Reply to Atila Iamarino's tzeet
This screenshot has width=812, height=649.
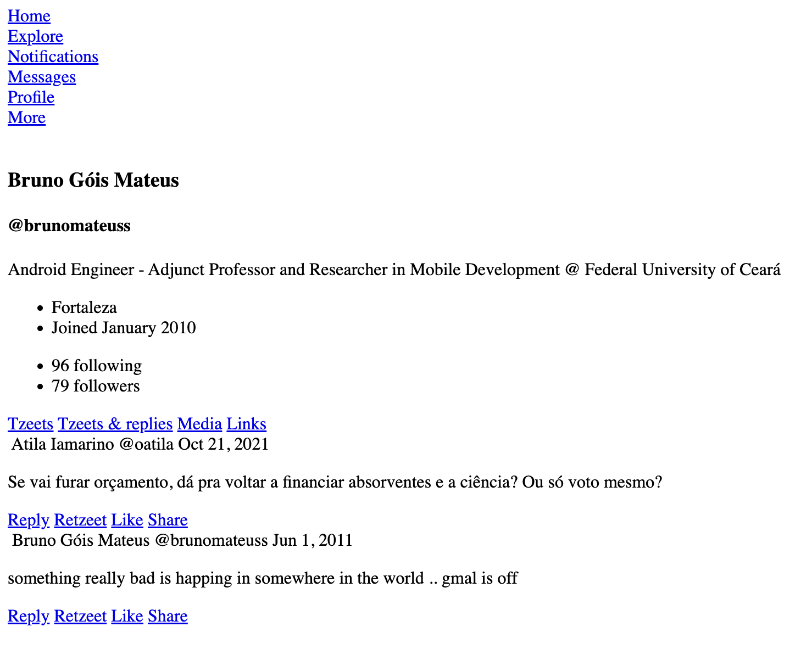(x=29, y=520)
